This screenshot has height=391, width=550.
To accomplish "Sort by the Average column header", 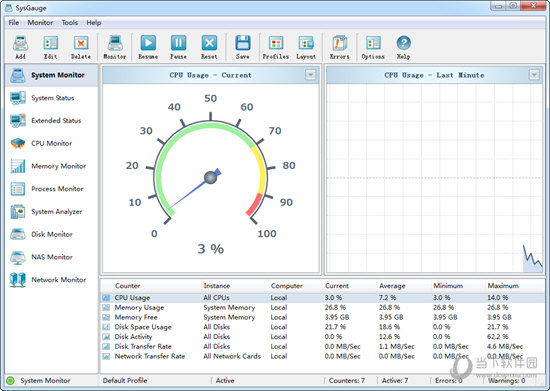I will pos(392,286).
